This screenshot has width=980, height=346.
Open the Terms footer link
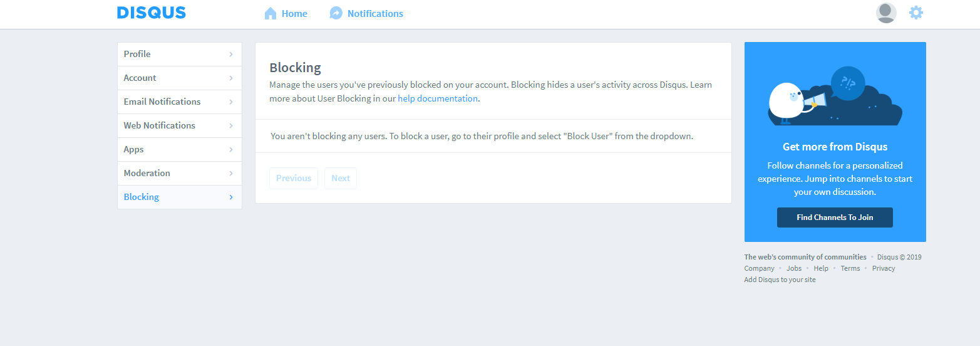850,268
